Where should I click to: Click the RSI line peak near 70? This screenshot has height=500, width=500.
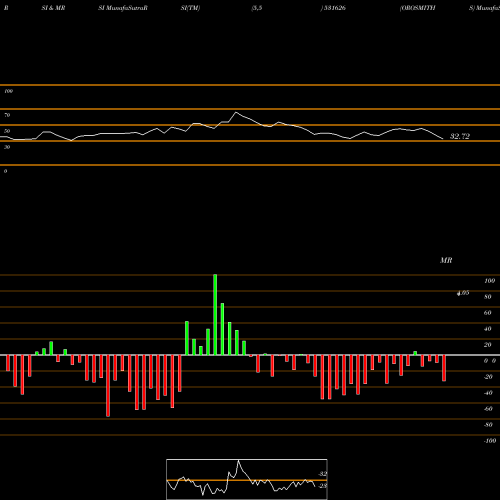[x=236, y=113]
